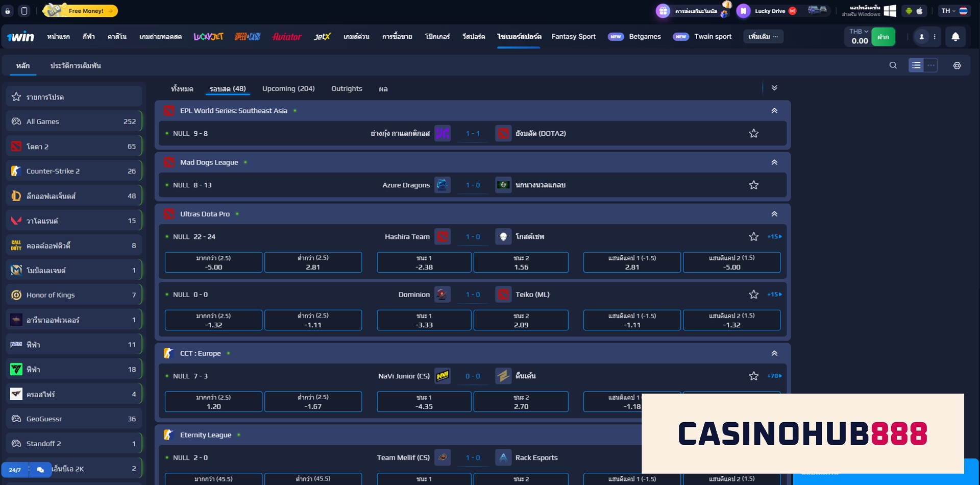
Task: Open vertical dots menu beside profile
Action: point(935,37)
